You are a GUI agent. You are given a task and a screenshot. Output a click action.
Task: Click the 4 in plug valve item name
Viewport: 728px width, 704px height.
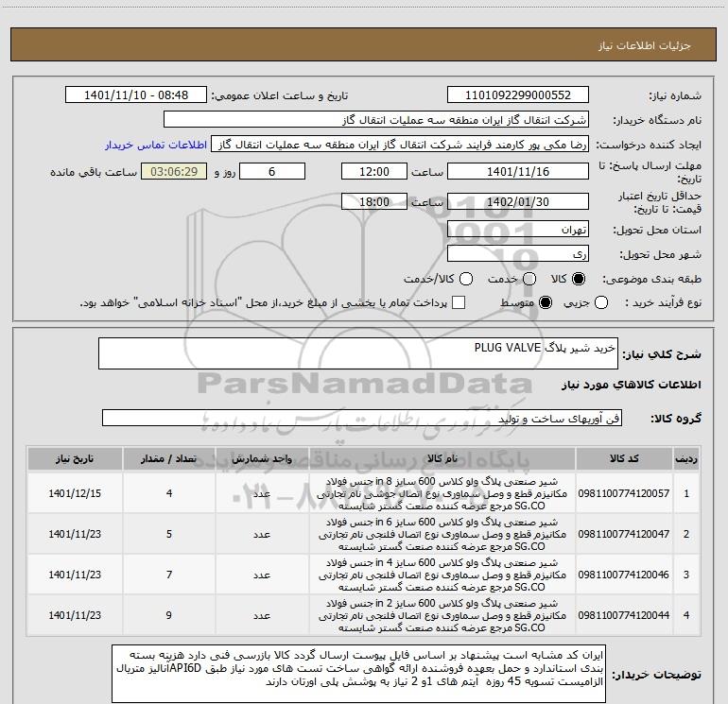(442, 575)
